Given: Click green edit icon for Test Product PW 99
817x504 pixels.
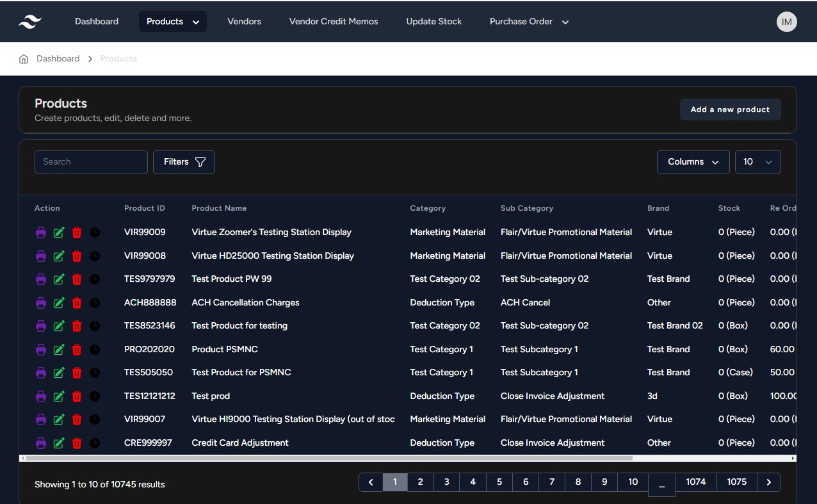Looking at the screenshot, I should coord(59,279).
